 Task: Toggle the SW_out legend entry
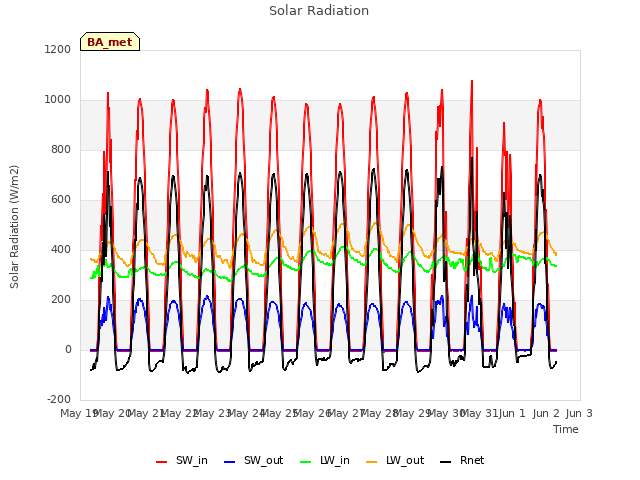point(253,460)
